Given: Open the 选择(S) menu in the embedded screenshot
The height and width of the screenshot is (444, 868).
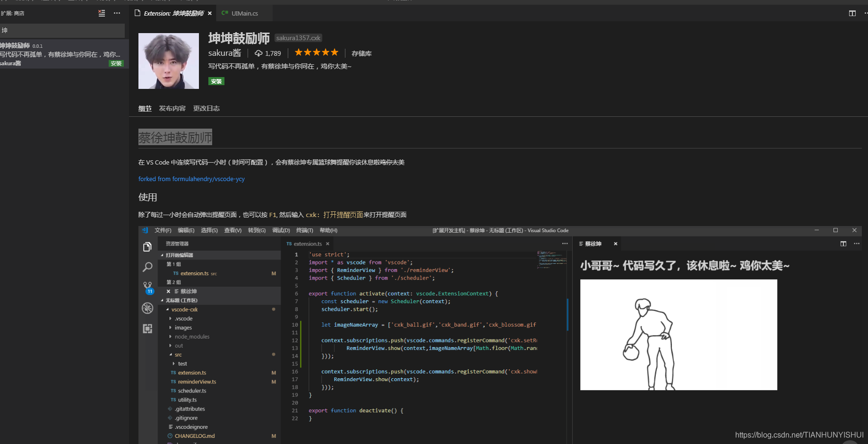Looking at the screenshot, I should pos(209,230).
